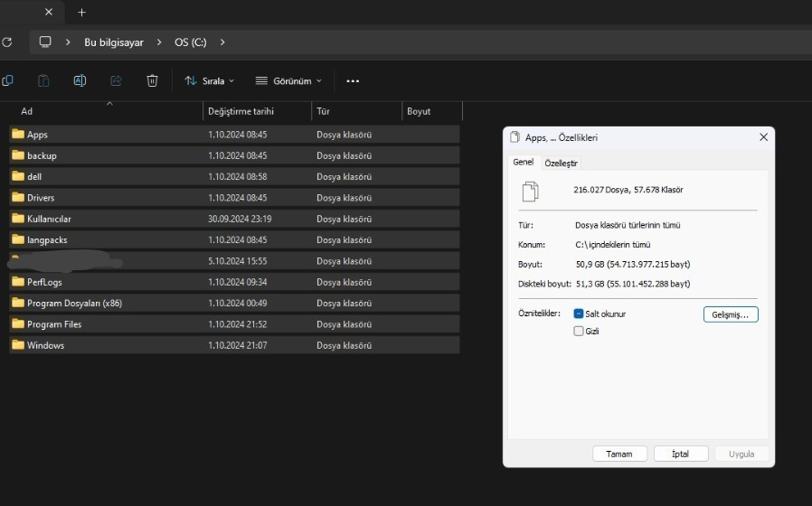Viewport: 812px width, 506px height.
Task: Click the Delete trash can icon
Action: coord(152,80)
